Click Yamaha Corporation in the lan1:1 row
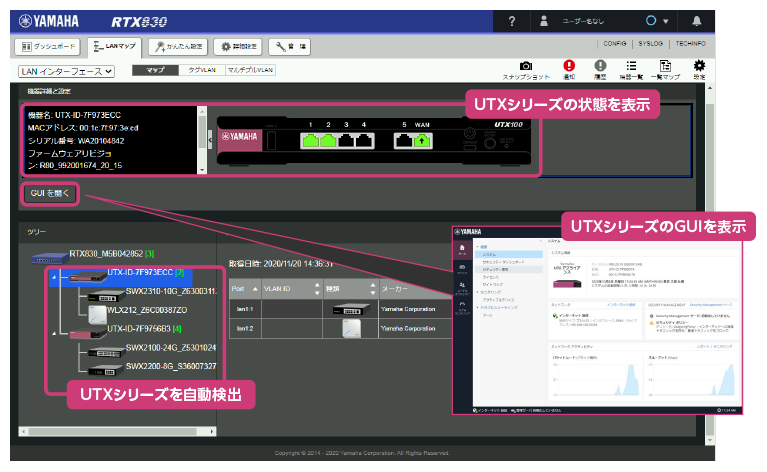Image resolution: width=767 pixels, height=472 pixels. pyautogui.click(x=408, y=309)
